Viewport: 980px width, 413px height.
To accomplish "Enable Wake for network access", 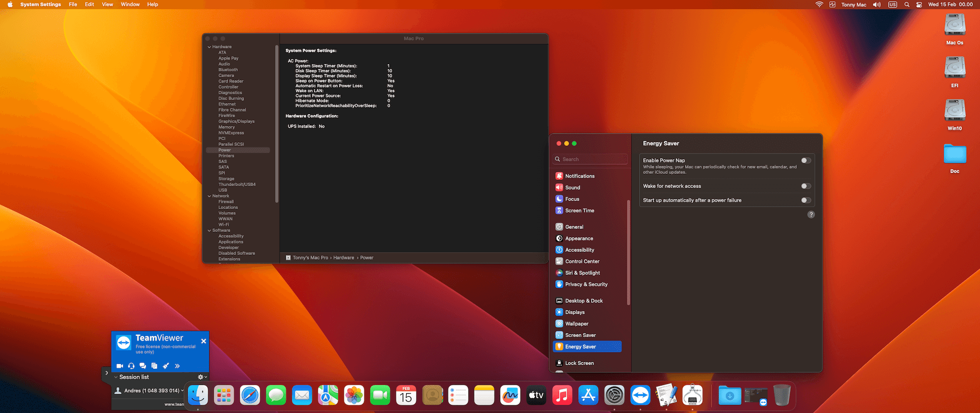I will click(805, 186).
